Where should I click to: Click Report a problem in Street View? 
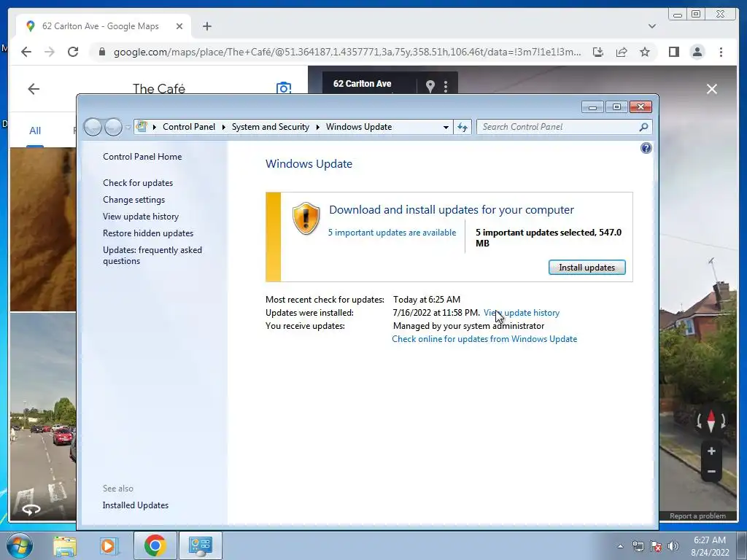click(x=697, y=516)
